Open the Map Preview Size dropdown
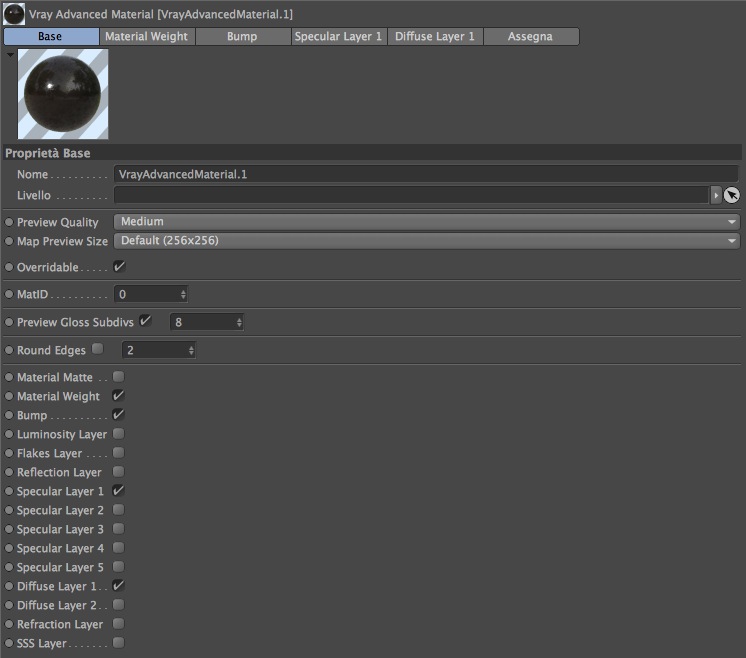This screenshot has width=746, height=658. tap(427, 241)
